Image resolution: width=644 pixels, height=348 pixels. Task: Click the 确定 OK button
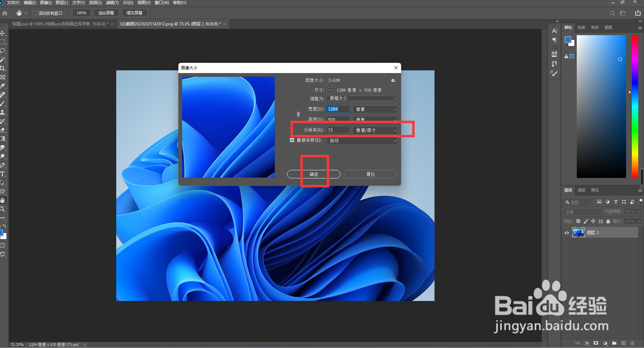click(314, 174)
